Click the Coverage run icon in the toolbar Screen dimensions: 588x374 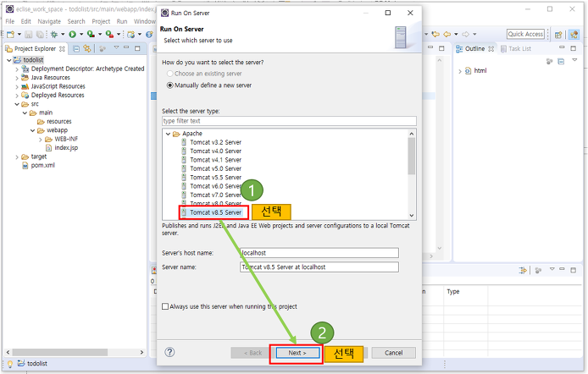click(x=91, y=35)
